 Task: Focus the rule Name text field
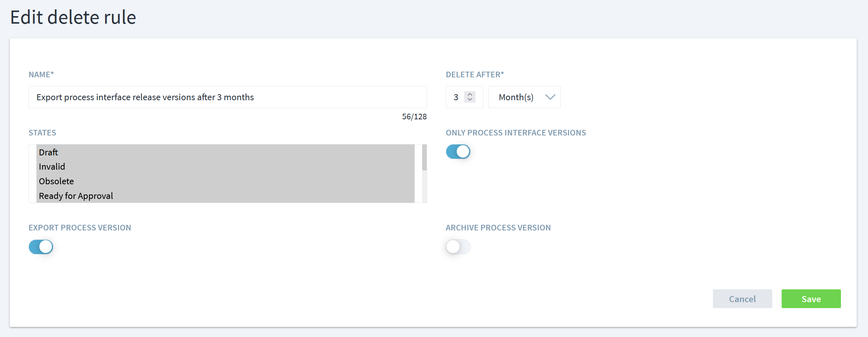coord(227,97)
